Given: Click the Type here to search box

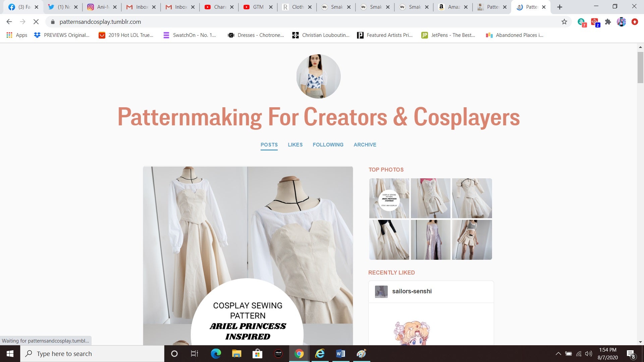Looking at the screenshot, I should [x=92, y=353].
